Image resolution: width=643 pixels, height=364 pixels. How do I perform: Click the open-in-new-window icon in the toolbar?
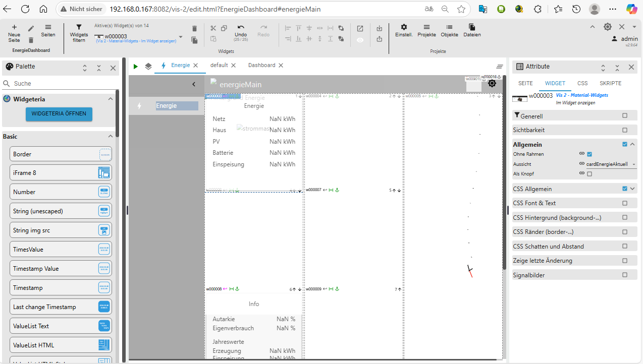click(x=360, y=28)
